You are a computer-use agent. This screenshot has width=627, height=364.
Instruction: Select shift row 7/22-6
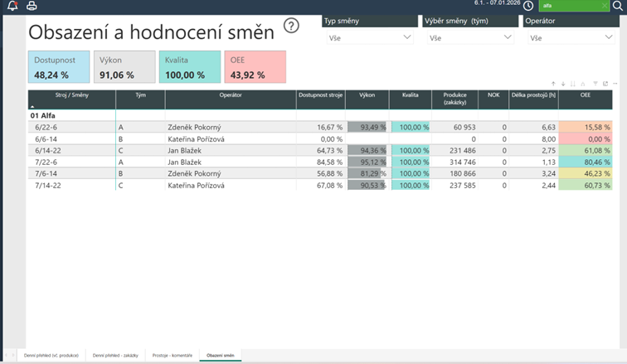point(320,163)
